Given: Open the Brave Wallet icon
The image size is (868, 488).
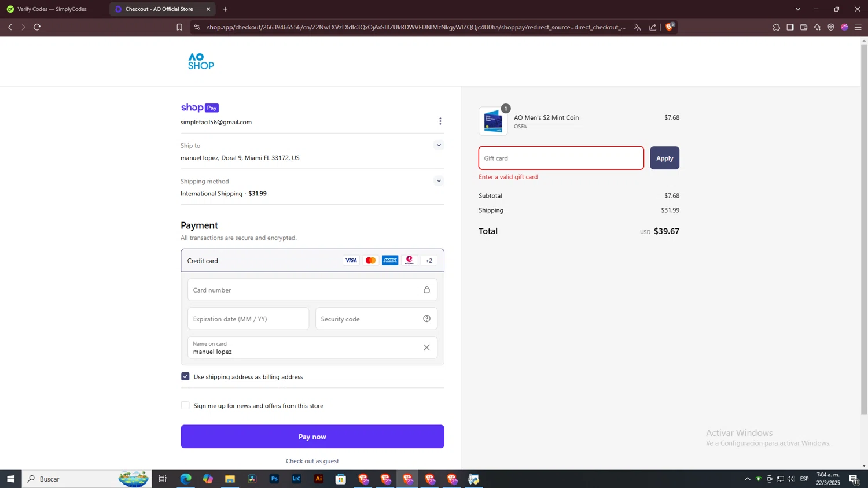Looking at the screenshot, I should [804, 27].
